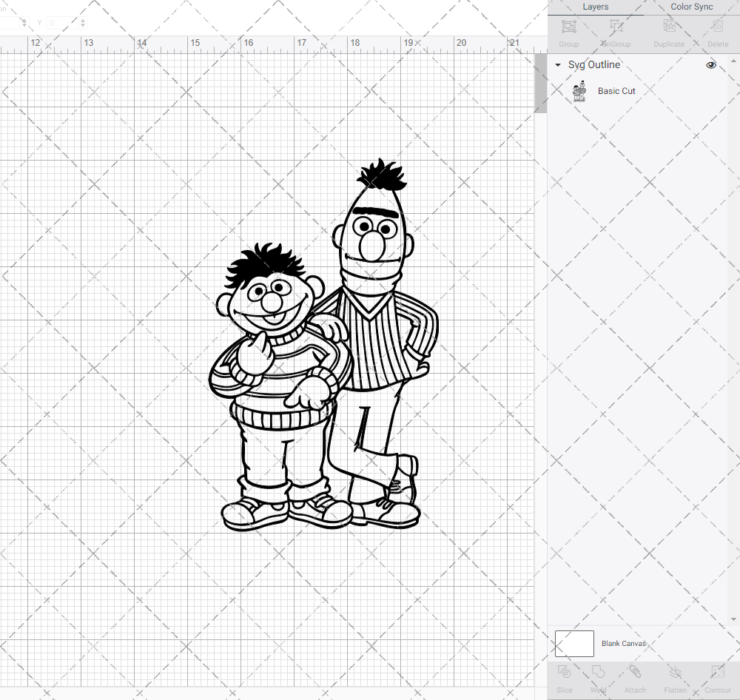This screenshot has width=740, height=700.
Task: Open the Contour tool
Action: click(716, 677)
